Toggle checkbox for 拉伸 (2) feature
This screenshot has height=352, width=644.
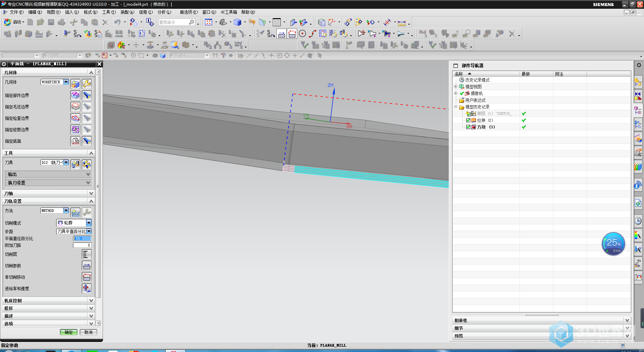coord(469,120)
